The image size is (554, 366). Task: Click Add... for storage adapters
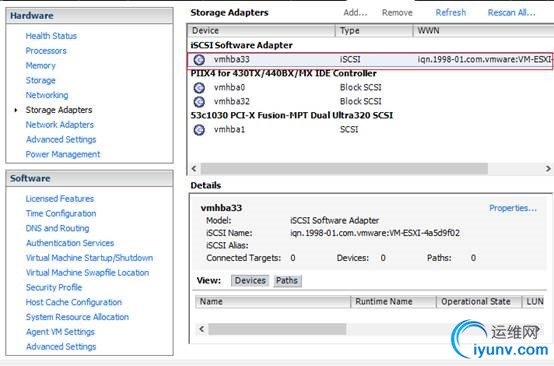coord(355,13)
